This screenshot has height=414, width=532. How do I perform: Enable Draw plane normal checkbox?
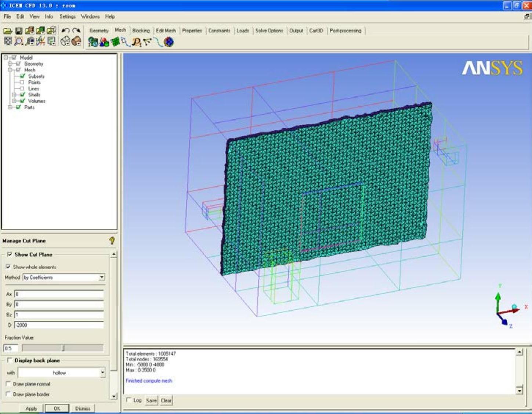point(8,384)
